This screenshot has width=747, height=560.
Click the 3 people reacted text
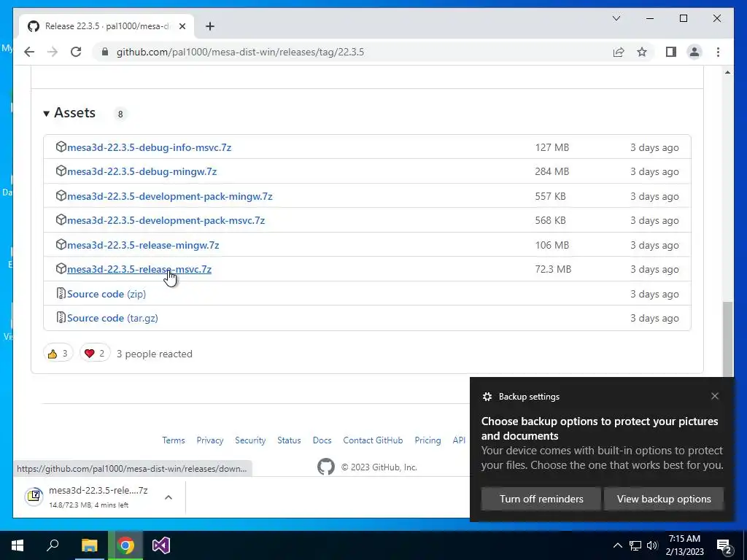coord(155,354)
